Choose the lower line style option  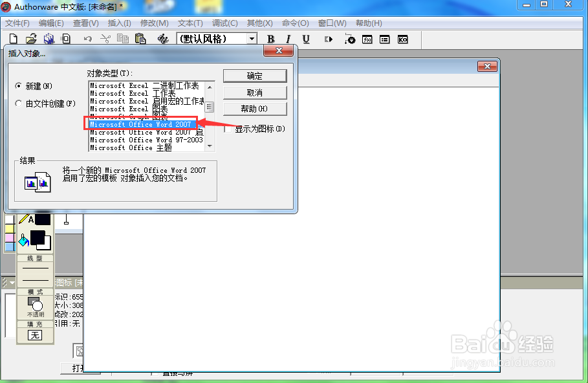tap(35, 280)
